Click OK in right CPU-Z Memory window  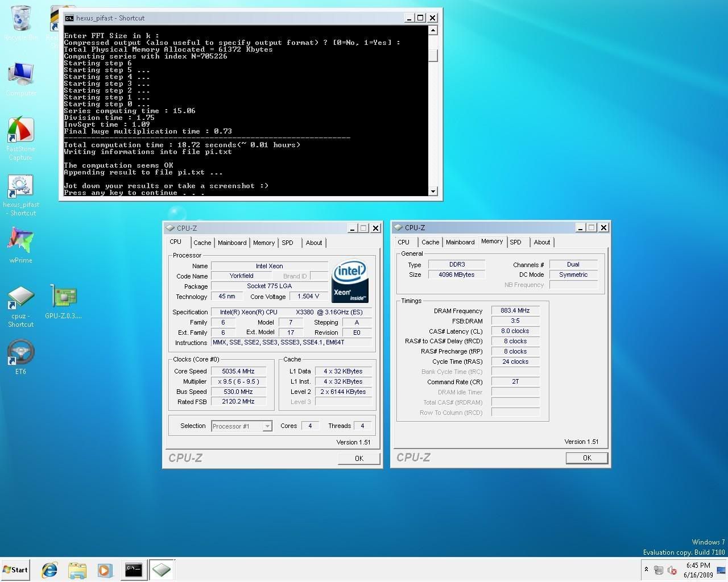[587, 458]
